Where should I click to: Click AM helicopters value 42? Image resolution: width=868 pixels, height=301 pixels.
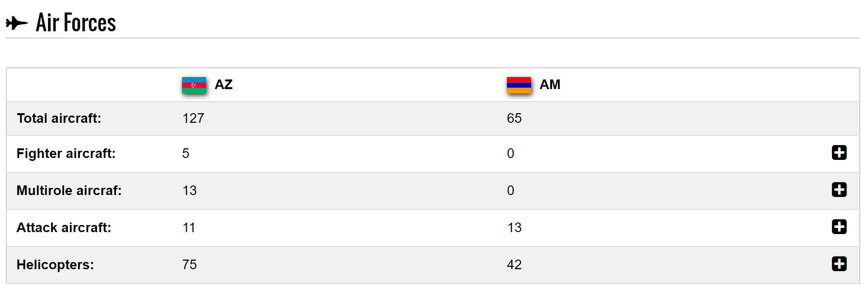[514, 265]
